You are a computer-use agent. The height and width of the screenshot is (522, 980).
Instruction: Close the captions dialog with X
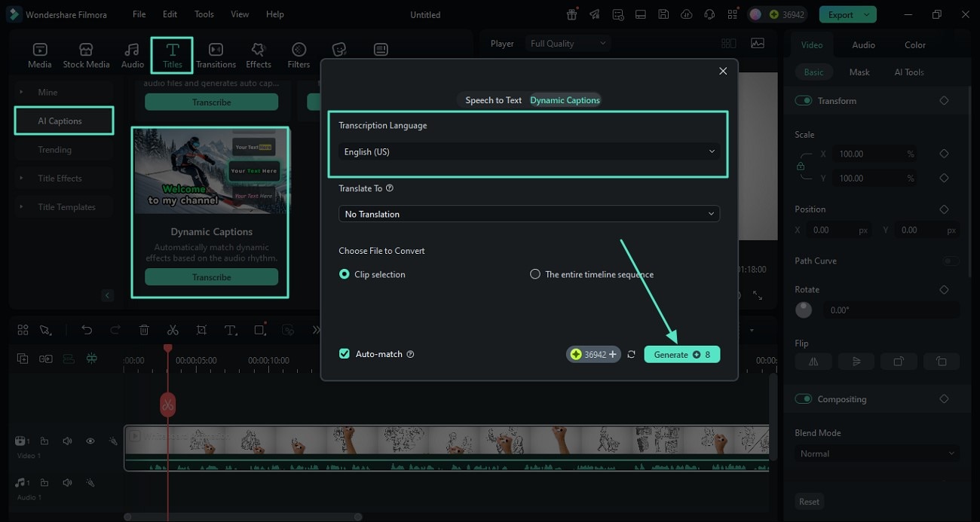pos(723,71)
